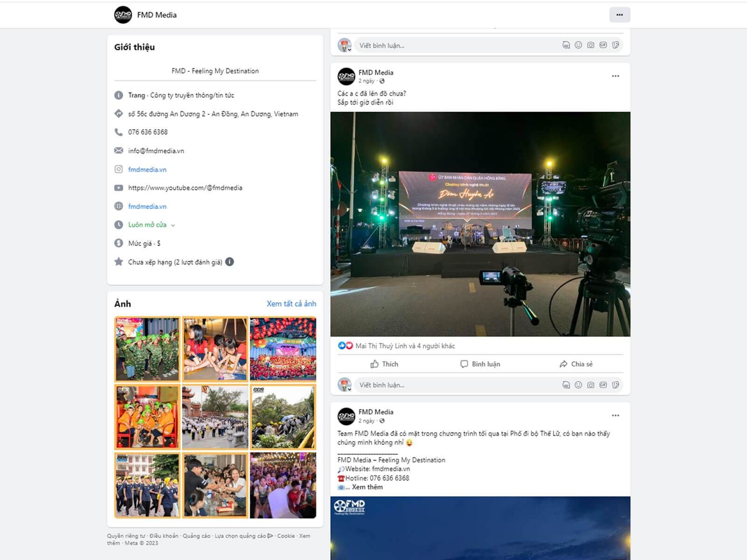Click the FMD Media avatar on the stage photo post

tap(346, 77)
